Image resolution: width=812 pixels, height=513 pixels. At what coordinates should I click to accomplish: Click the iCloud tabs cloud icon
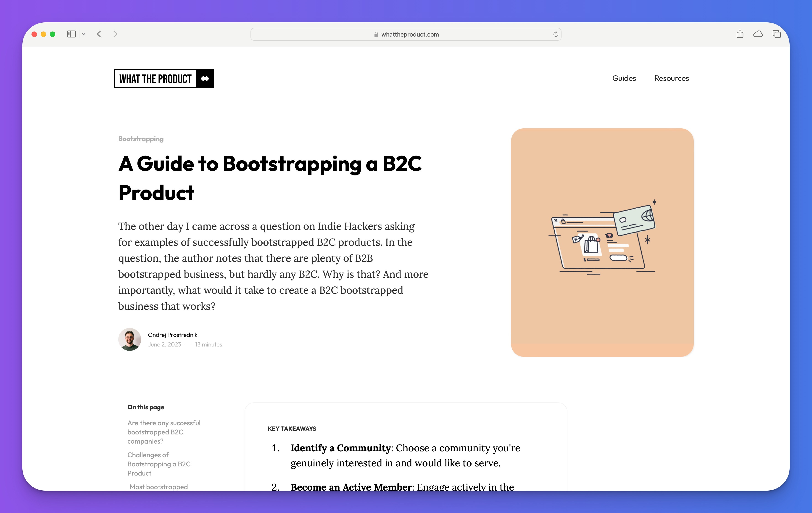coord(758,34)
